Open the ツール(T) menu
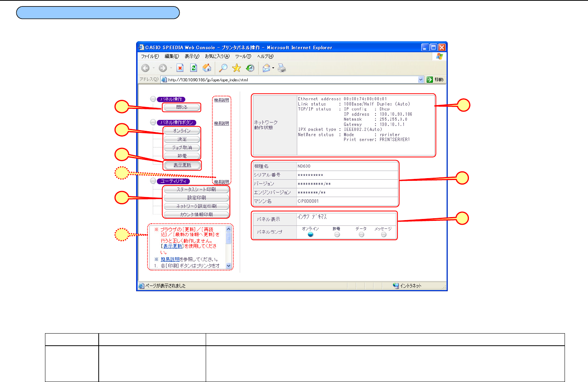588x382 pixels. coord(243,56)
